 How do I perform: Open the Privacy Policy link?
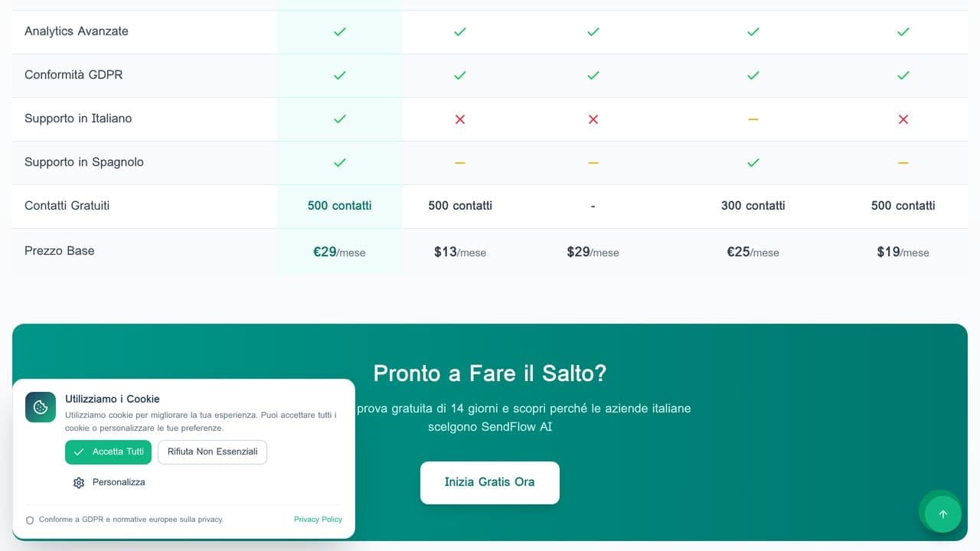[x=318, y=520]
